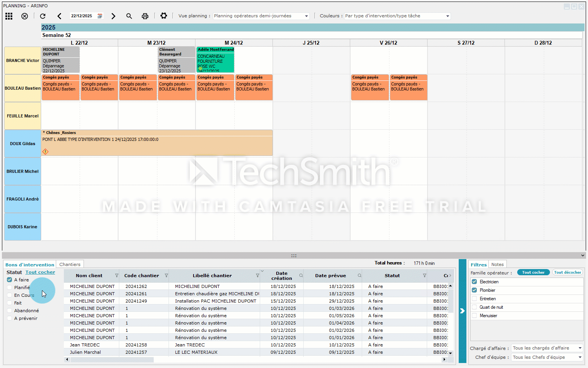This screenshot has height=368, width=588.
Task: Expand the Chargé d'affaire dropdown
Action: click(x=580, y=348)
